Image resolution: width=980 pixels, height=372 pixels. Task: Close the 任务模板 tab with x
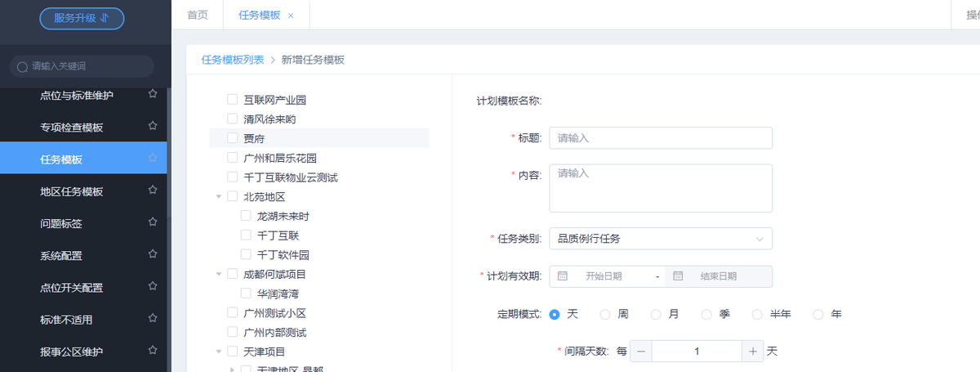(x=291, y=16)
